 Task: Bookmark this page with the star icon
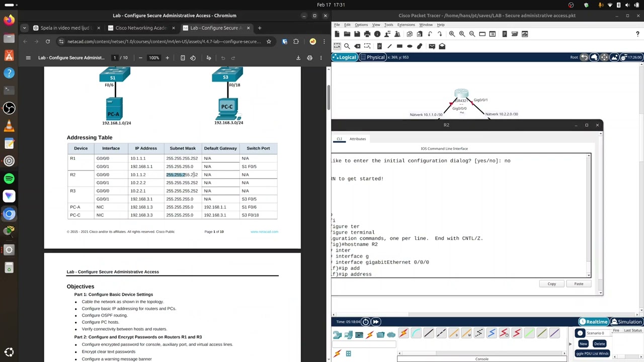(269, 42)
